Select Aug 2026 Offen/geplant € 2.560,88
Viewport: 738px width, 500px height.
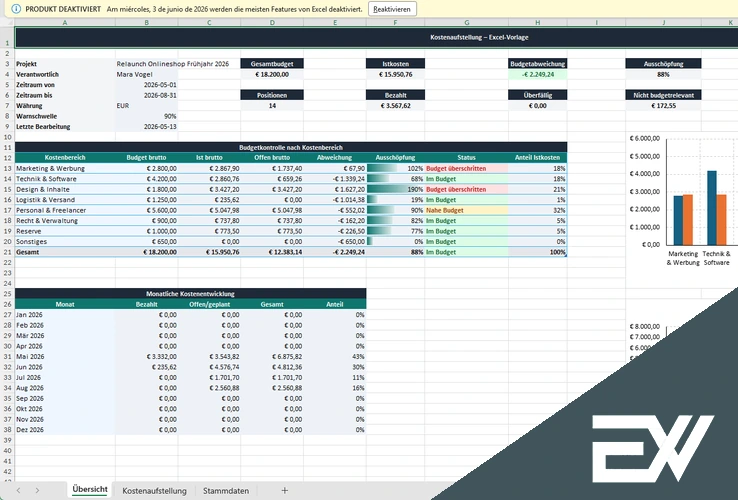coord(209,388)
